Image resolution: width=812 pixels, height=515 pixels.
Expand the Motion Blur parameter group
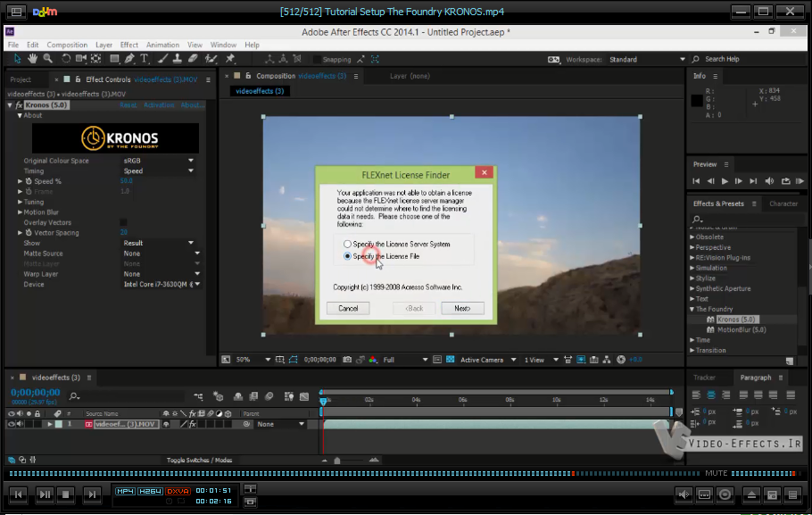(x=20, y=212)
